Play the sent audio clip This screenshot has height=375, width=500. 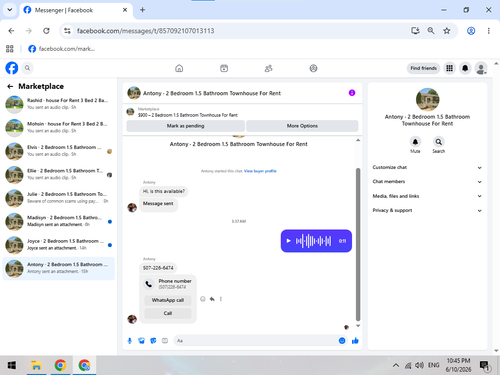[289, 241]
